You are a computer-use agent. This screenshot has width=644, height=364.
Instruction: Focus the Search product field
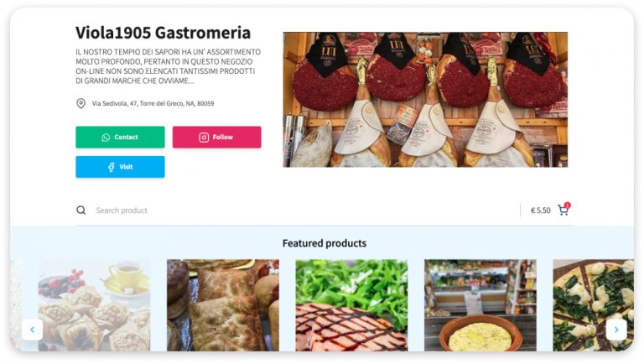pos(304,211)
